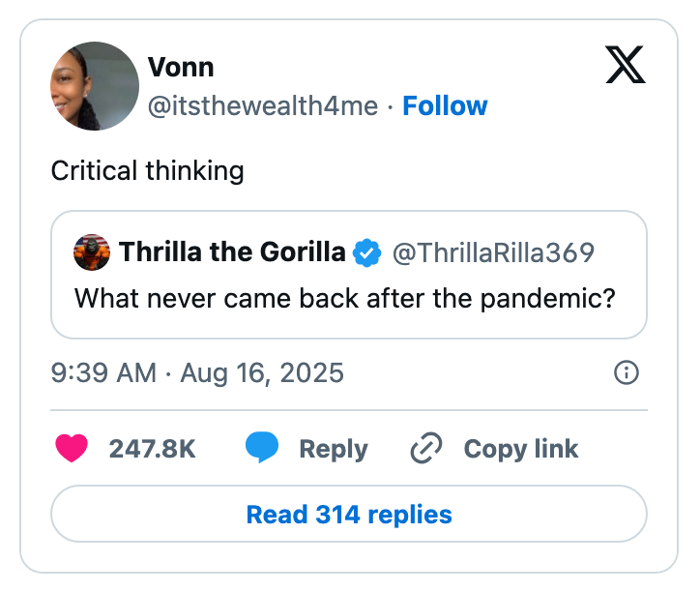Screen dimensions: 700x592
Task: Open the Thrilla the Gorilla name
Action: (x=232, y=253)
